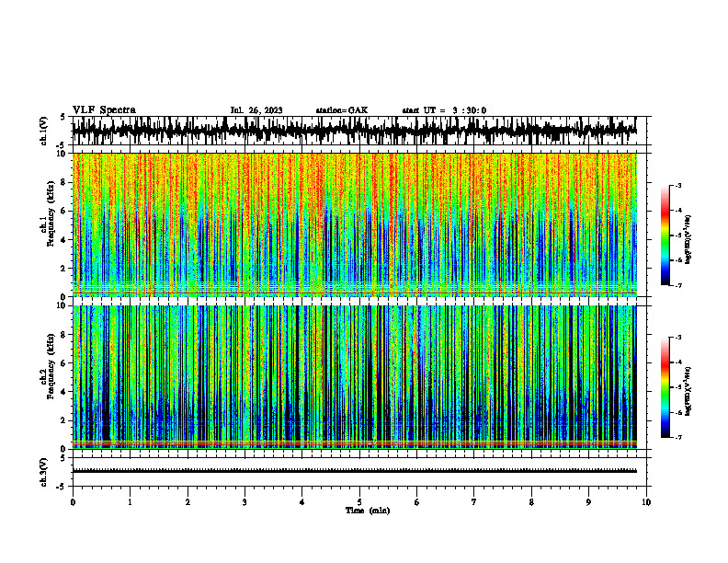Select the date text "Jul. 26, 2023"

(256, 110)
